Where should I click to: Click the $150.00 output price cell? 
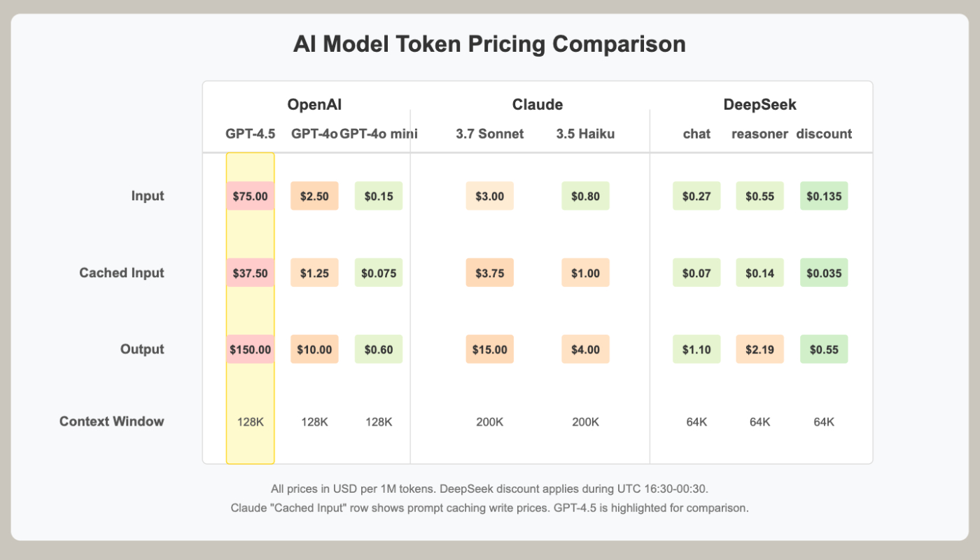pos(250,349)
